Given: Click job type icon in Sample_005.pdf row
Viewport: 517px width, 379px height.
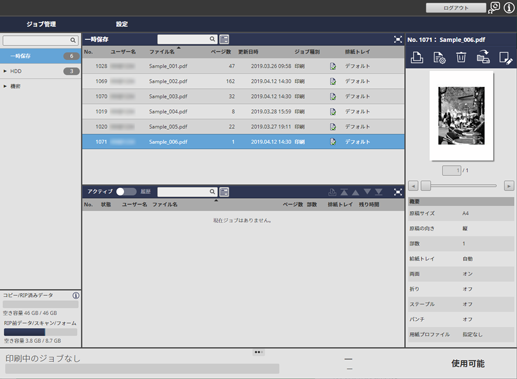Looking at the screenshot, I should click(333, 127).
